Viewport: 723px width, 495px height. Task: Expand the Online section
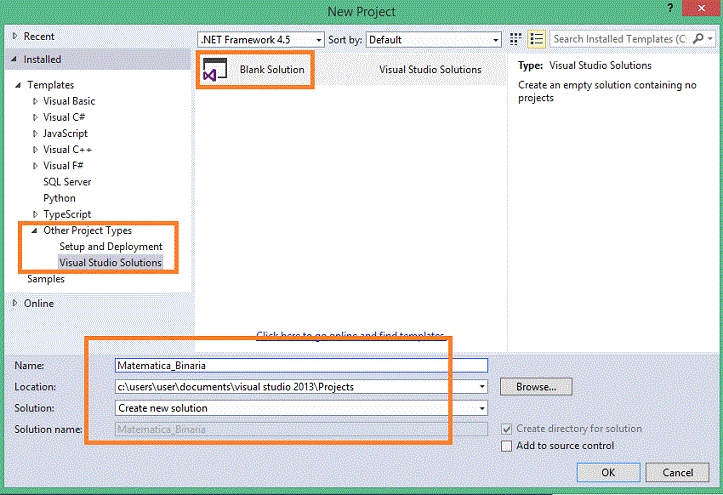15,303
